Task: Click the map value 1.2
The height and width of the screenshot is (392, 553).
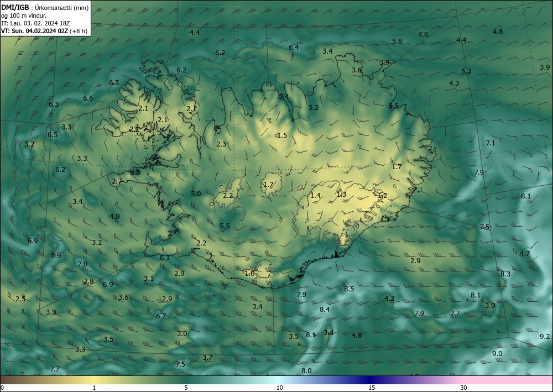Action: tap(382, 196)
